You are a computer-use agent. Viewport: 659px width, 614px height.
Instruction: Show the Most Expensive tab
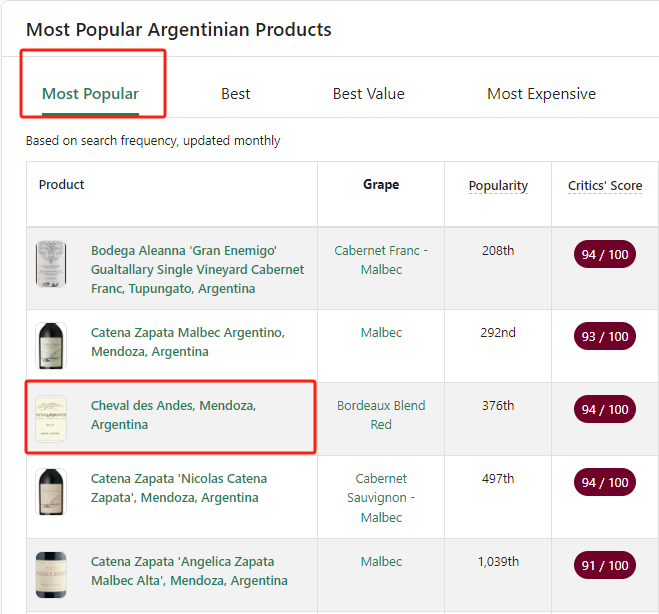pos(541,94)
